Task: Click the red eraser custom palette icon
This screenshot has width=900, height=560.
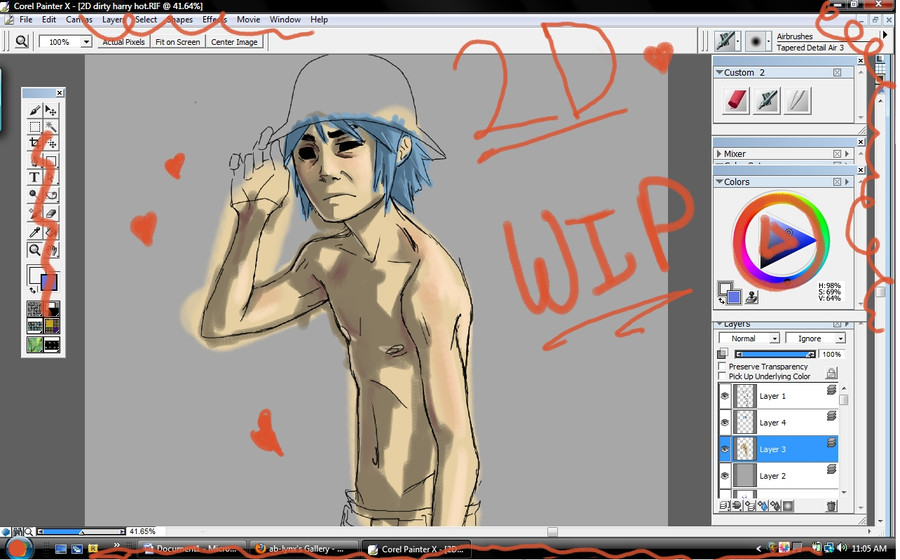Action: click(x=736, y=100)
